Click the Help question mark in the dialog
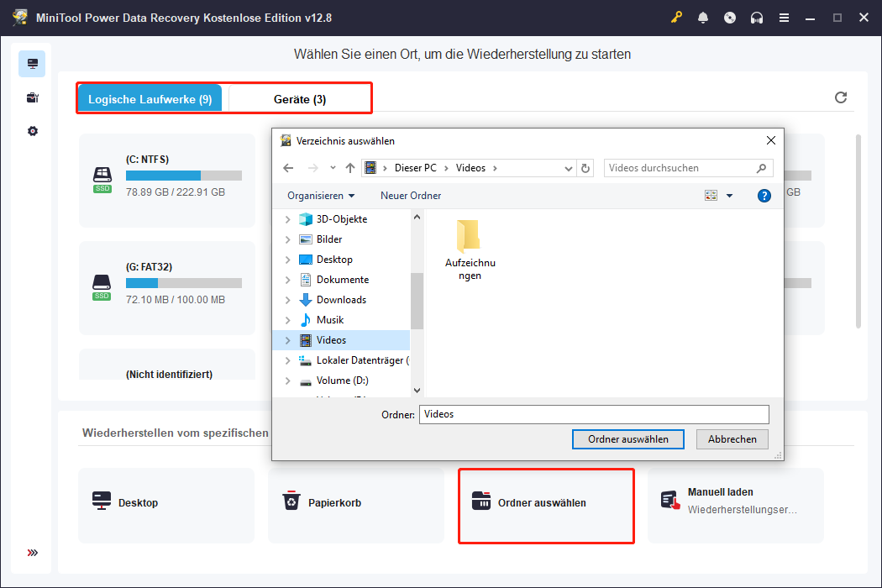Screen dimensions: 882x588 (x=764, y=195)
